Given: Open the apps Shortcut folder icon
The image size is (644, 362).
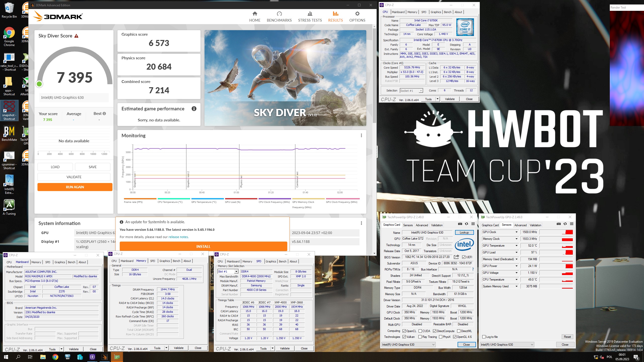Looking at the screenshot, I should [9, 86].
